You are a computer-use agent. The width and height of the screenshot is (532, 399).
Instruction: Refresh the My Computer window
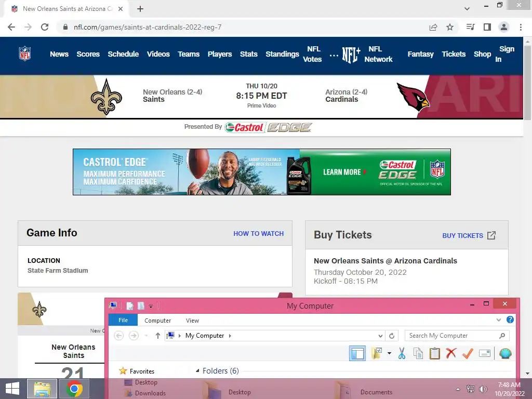pyautogui.click(x=392, y=336)
